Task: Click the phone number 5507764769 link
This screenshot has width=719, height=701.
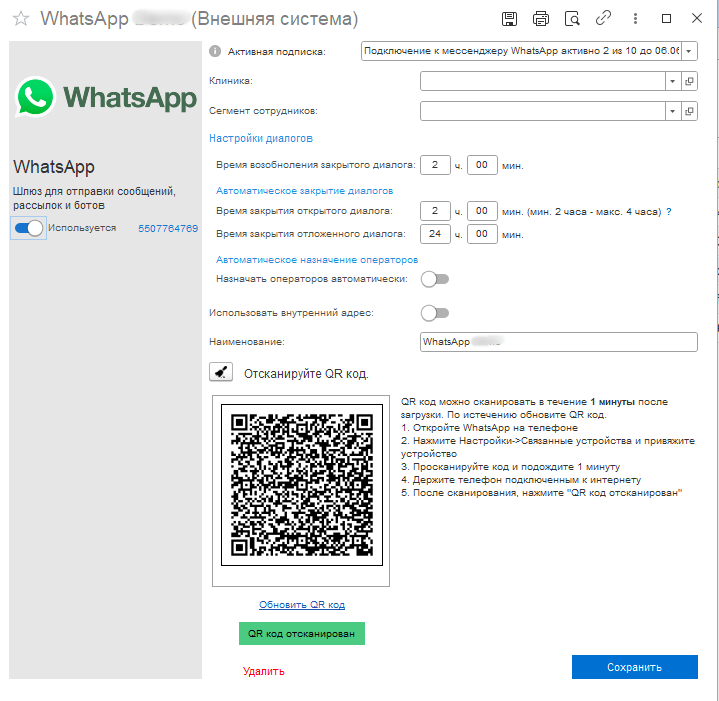Action: point(168,228)
